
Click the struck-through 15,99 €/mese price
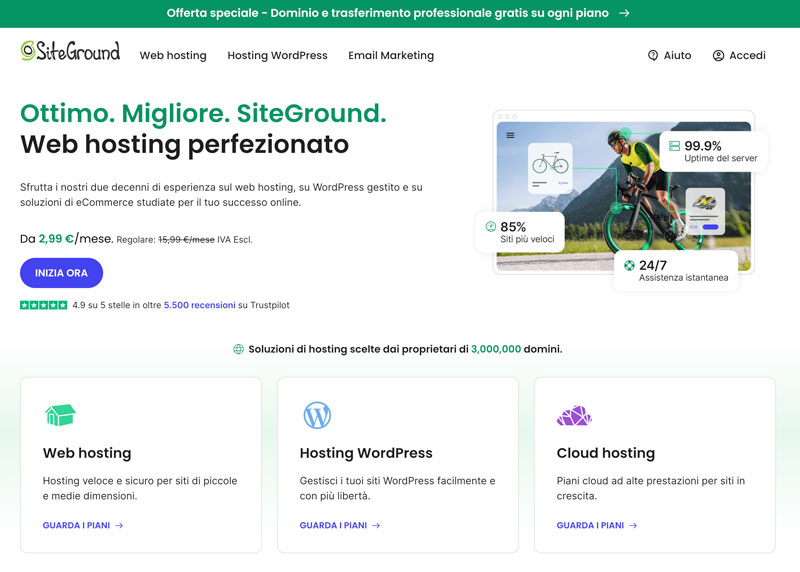186,239
